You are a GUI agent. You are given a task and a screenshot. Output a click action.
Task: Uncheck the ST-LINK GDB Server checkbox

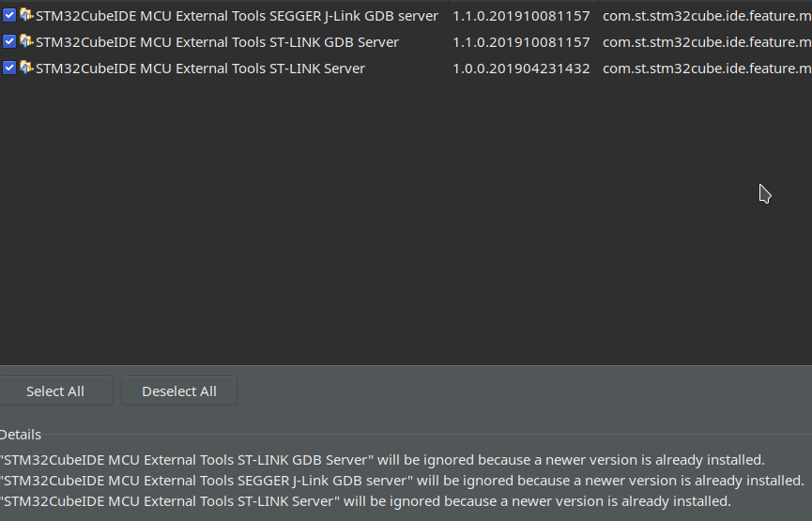pos(9,42)
